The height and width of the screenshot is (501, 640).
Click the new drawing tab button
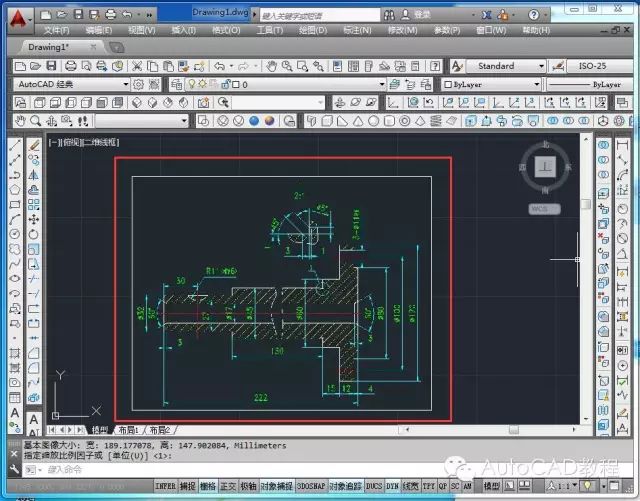tap(116, 48)
